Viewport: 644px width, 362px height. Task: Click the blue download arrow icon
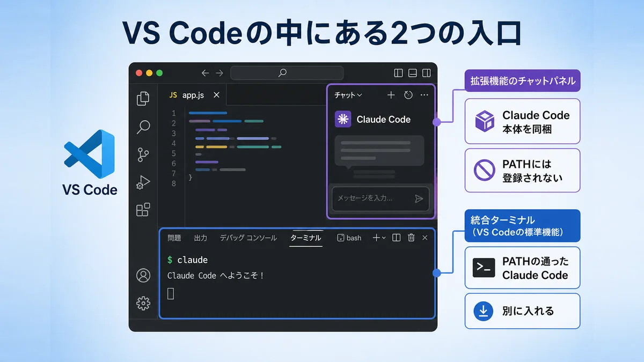(484, 311)
